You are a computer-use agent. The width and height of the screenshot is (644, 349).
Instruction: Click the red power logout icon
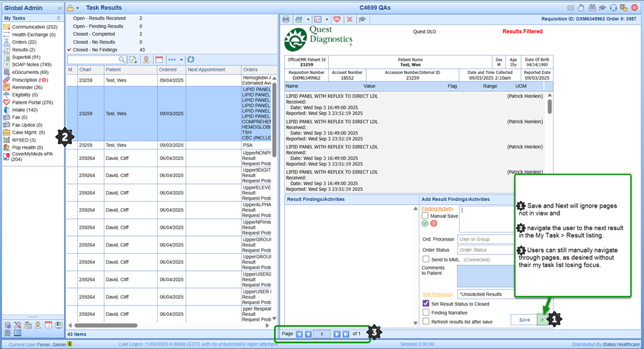[x=635, y=8]
